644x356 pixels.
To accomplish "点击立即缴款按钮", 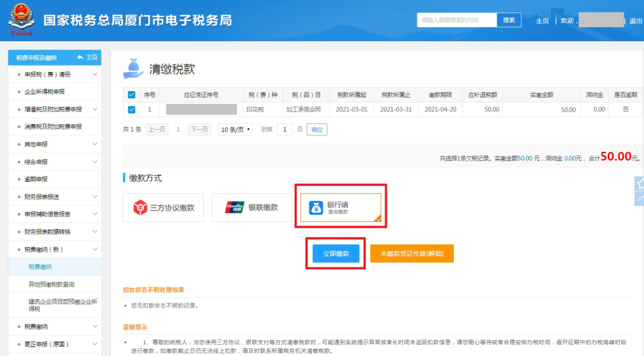I will point(335,253).
